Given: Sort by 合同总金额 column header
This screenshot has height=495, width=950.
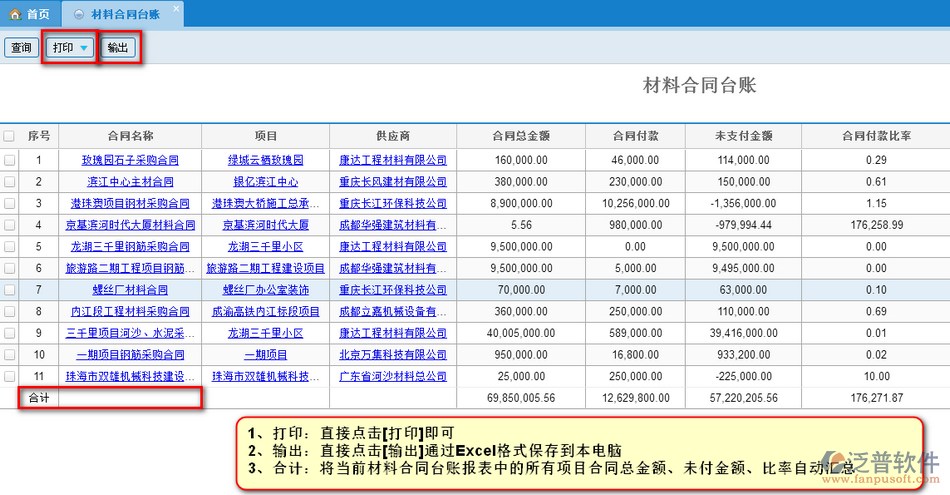Looking at the screenshot, I should tap(521, 136).
